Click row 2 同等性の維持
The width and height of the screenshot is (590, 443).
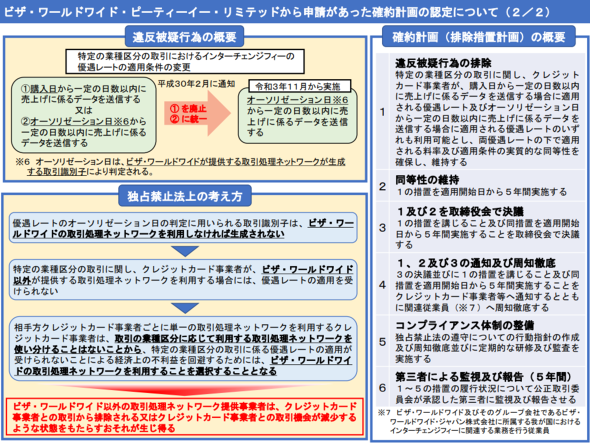pos(480,186)
